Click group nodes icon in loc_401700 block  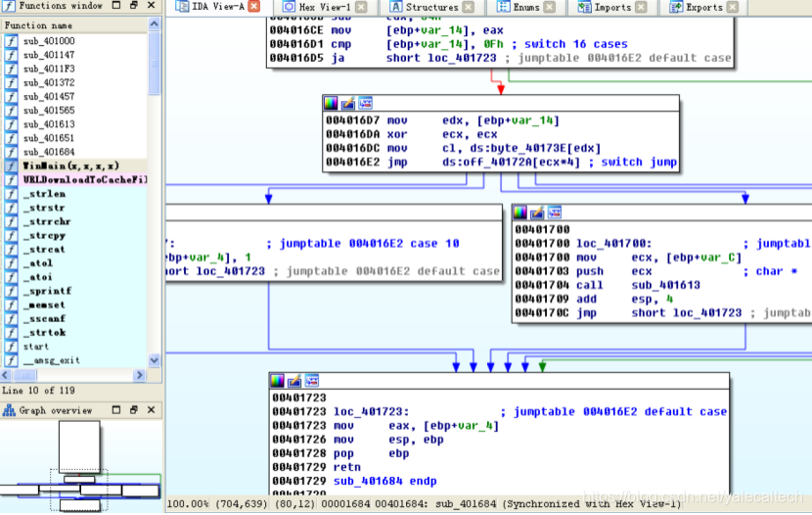554,211
